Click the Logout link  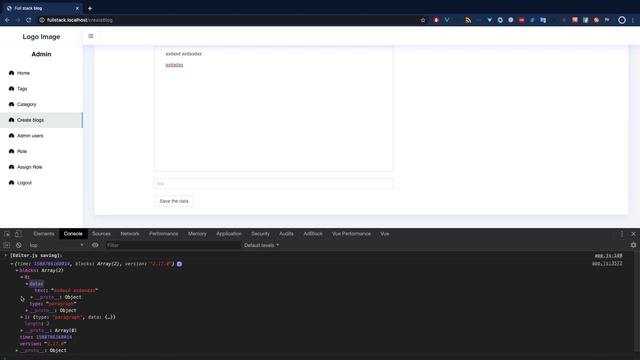[x=24, y=183]
